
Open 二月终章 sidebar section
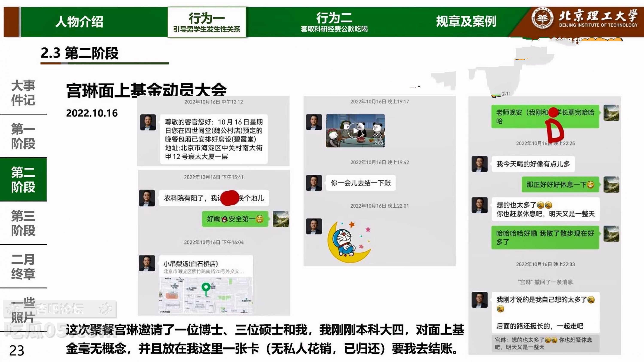click(x=23, y=266)
